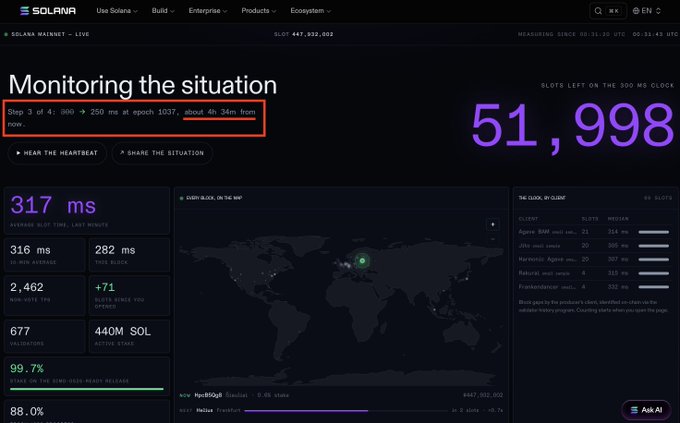The height and width of the screenshot is (423, 680).
Task: Click the 2,462 non-vote TPS value
Action: (27, 287)
